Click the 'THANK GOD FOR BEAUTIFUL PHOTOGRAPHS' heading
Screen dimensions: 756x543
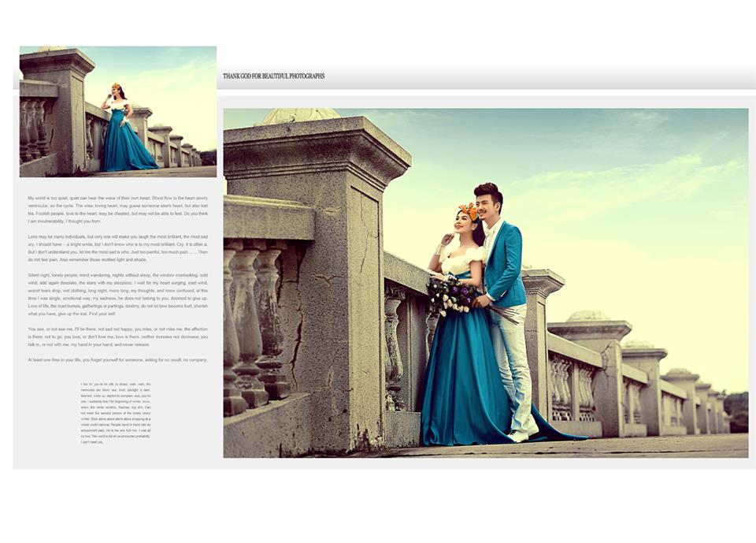pos(273,76)
